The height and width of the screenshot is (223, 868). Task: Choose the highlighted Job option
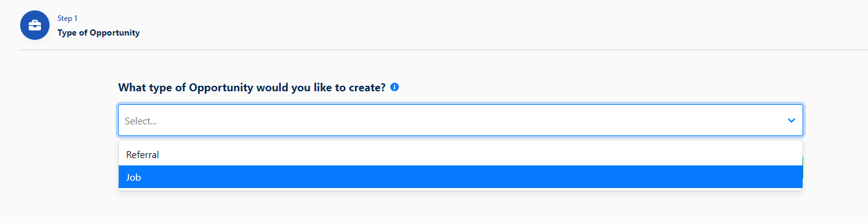460,177
